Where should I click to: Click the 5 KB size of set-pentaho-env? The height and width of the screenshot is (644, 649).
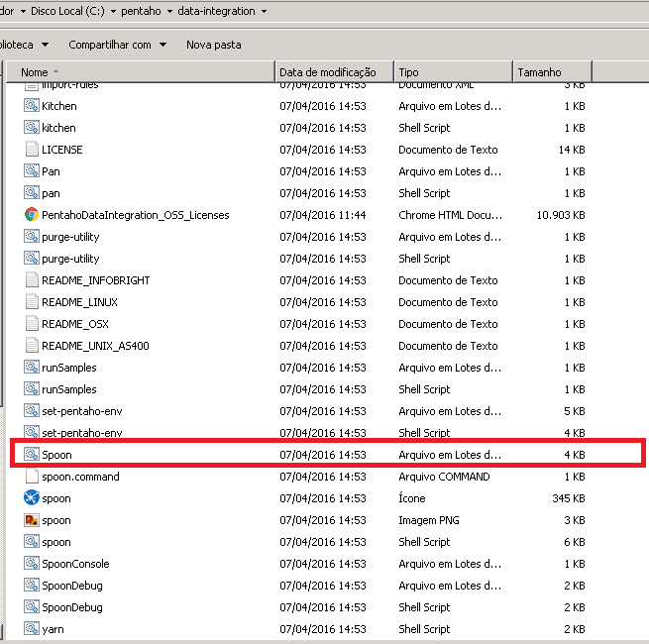click(x=574, y=411)
